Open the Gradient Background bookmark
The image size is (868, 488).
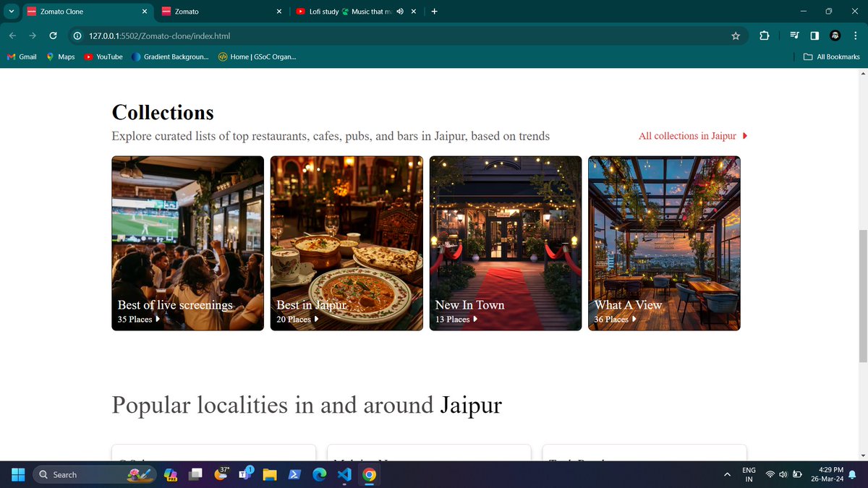click(x=171, y=56)
